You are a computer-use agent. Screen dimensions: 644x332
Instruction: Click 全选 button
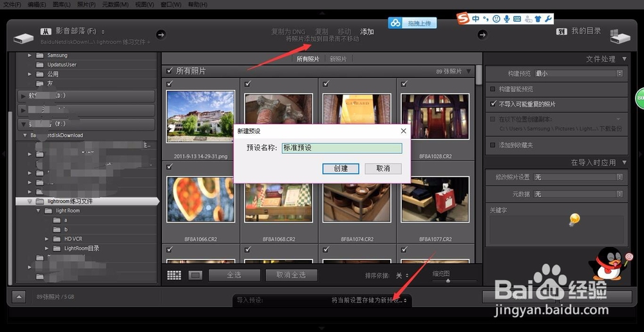tap(234, 275)
